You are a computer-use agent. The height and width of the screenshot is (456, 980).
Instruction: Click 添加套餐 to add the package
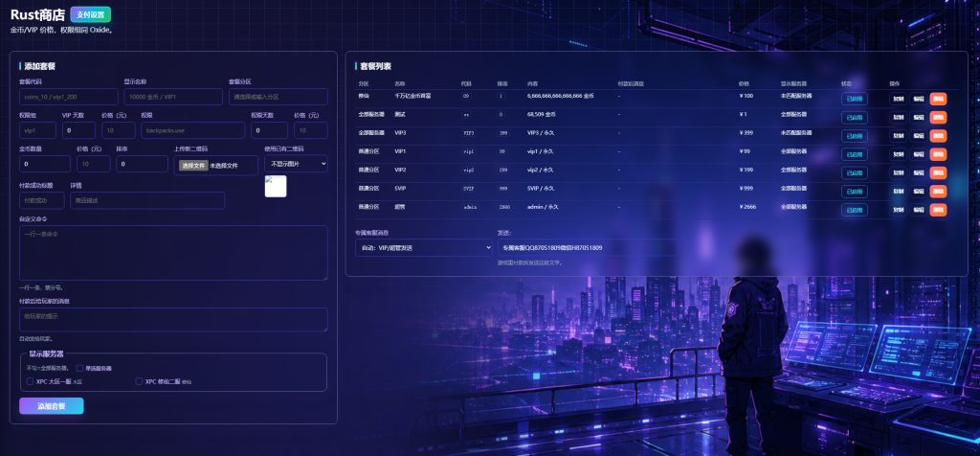[x=52, y=406]
